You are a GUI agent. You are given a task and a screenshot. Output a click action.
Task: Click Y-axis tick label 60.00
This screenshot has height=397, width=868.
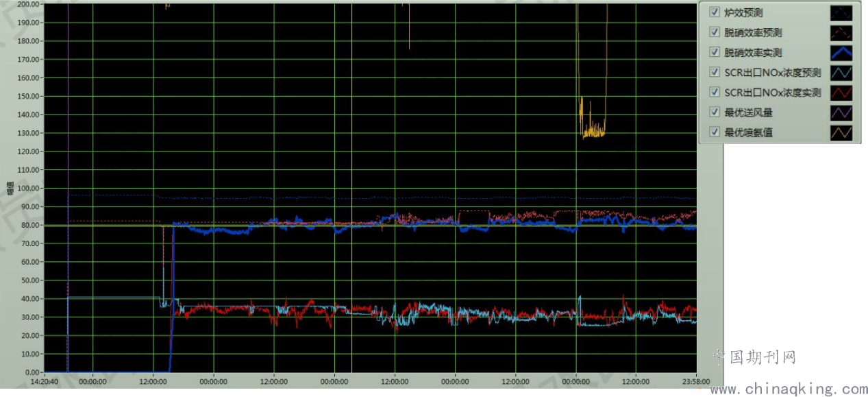pos(30,262)
